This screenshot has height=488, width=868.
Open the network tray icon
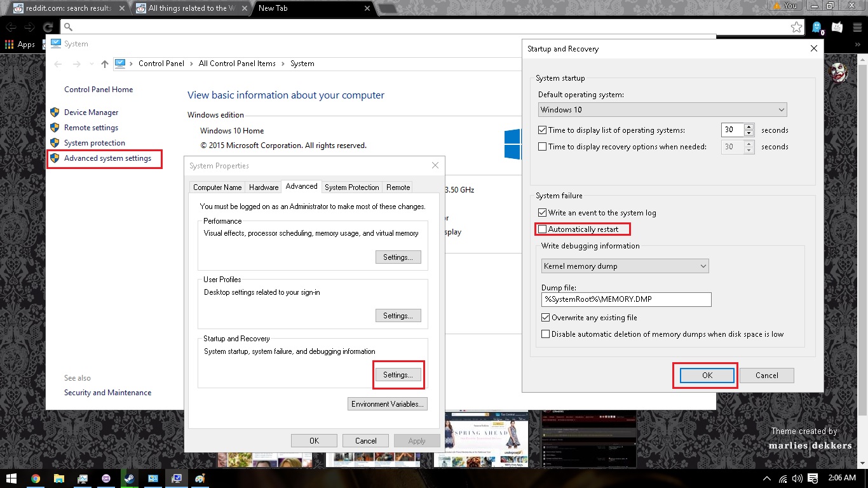[x=782, y=478]
